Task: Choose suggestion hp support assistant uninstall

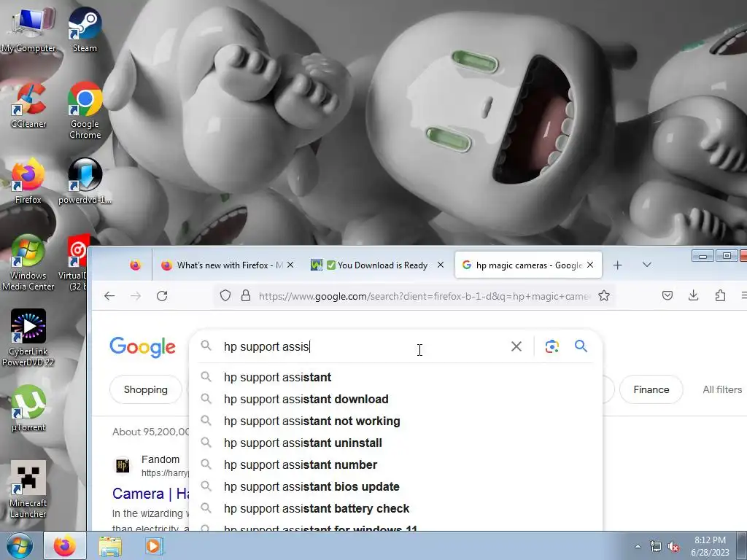Action: tap(396, 443)
